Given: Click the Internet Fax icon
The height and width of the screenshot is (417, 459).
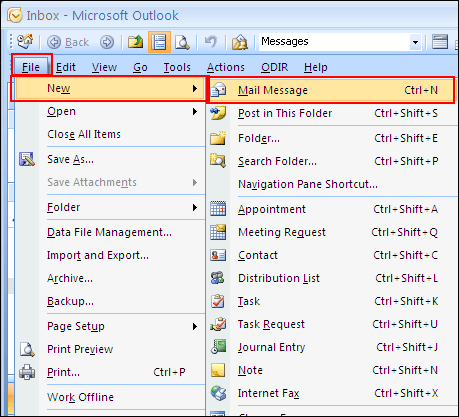Looking at the screenshot, I should [x=218, y=393].
